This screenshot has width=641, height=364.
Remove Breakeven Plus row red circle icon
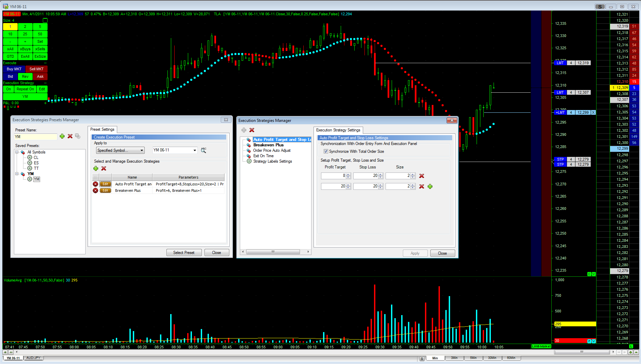click(95, 190)
